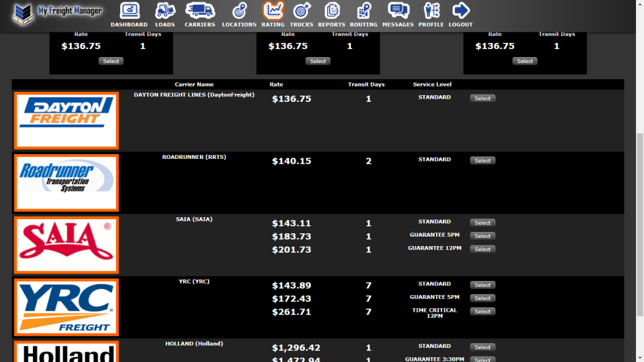The width and height of the screenshot is (644, 362).
Task: Select SAIA Guarantee 5PM $183.73 rate
Action: [x=482, y=236]
